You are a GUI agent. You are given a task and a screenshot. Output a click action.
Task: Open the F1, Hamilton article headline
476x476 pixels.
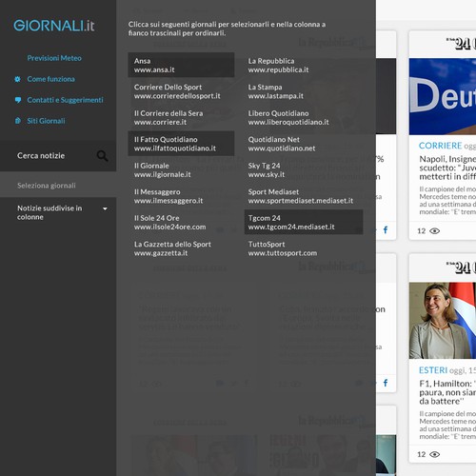tap(447, 392)
